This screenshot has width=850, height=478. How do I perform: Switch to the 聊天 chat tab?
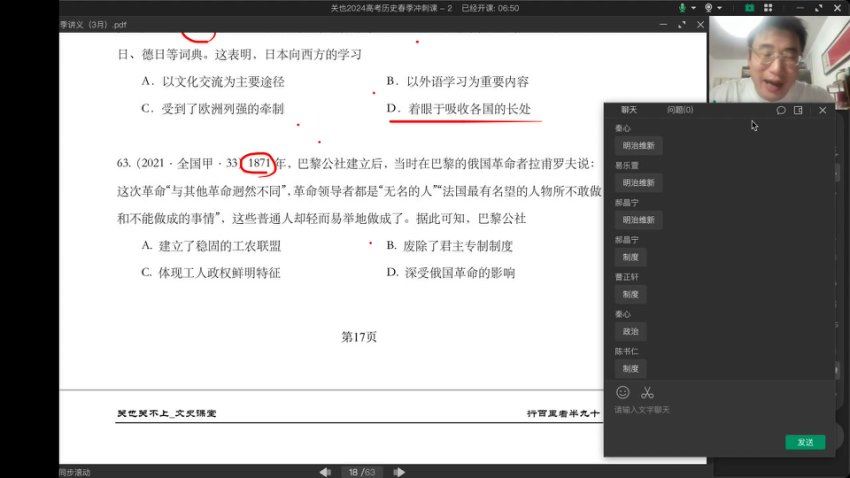[629, 110]
